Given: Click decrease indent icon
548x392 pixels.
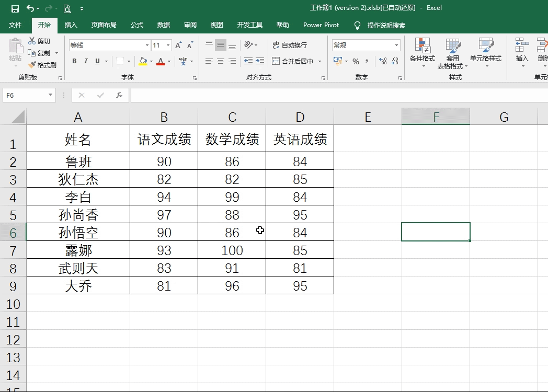Looking at the screenshot, I should click(x=248, y=61).
